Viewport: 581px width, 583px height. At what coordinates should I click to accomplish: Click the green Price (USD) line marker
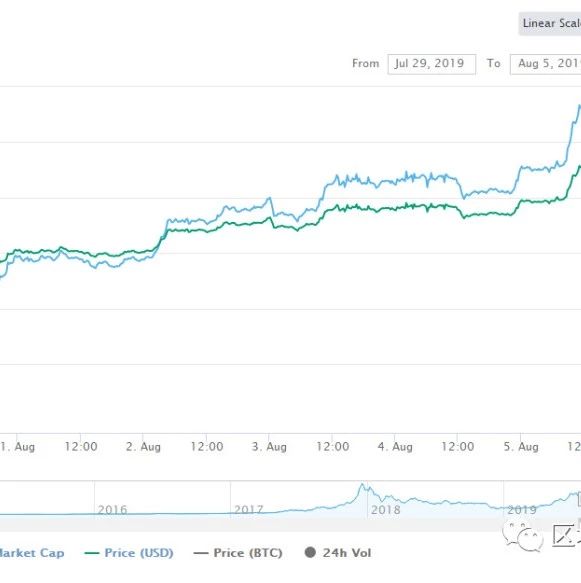pos(91,553)
